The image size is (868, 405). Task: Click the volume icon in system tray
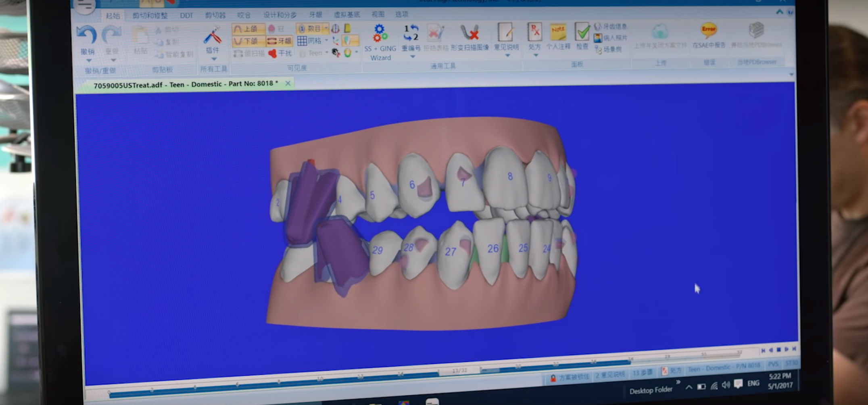(726, 385)
